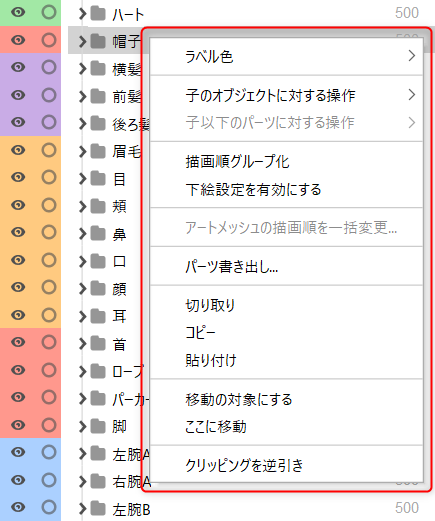Click the lock circle icon for ハート row

pyautogui.click(x=49, y=12)
